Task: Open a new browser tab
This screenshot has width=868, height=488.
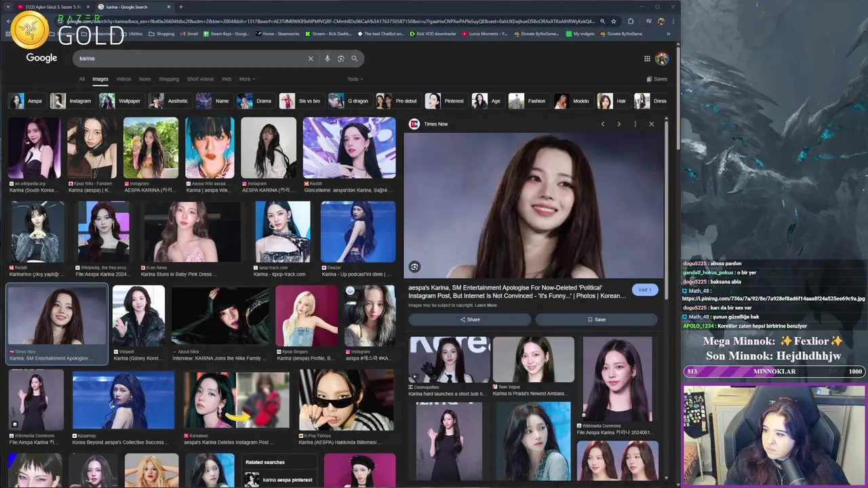Action: (x=180, y=7)
